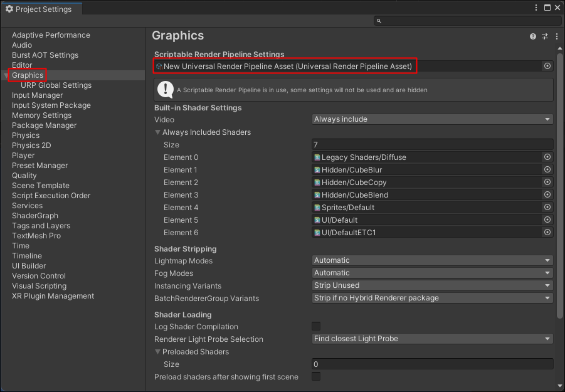The width and height of the screenshot is (565, 392).
Task: Click the Hidden/CubeBlend shader icon
Action: tap(317, 195)
